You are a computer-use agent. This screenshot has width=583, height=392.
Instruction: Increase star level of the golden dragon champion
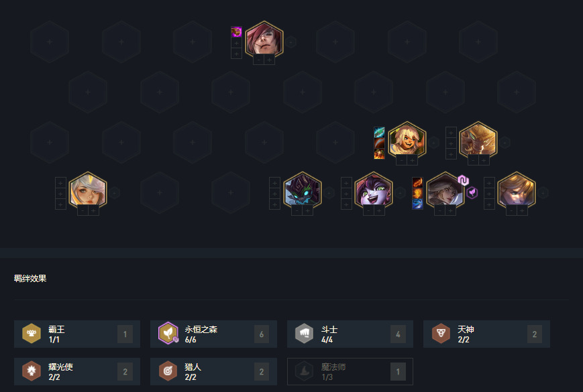[x=484, y=160]
